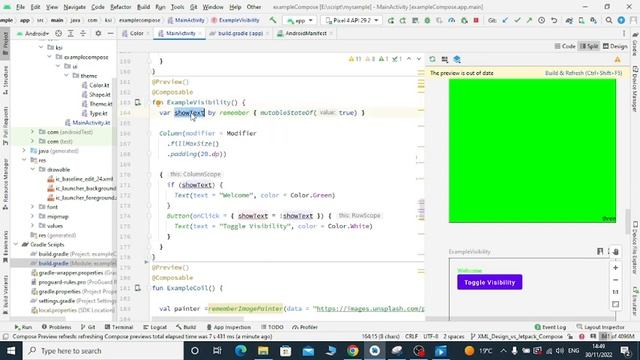Viewport: 640px width, 360px height.
Task: Switch to the AndroidManifest editor tab
Action: tap(305, 33)
